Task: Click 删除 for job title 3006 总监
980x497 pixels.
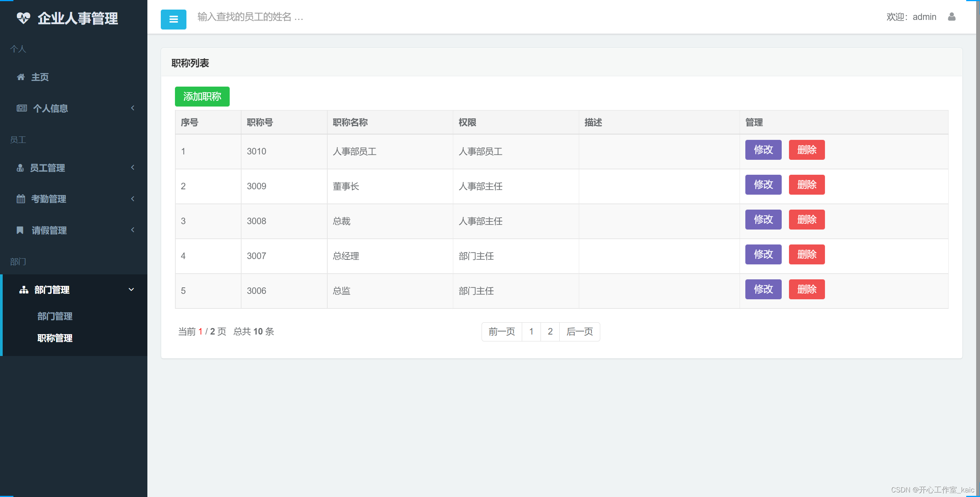Action: point(807,289)
